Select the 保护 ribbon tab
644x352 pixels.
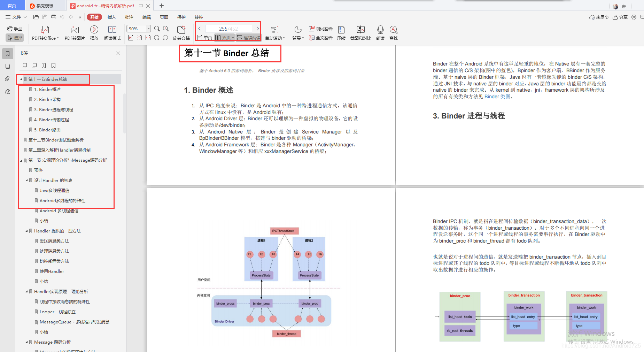point(181,17)
